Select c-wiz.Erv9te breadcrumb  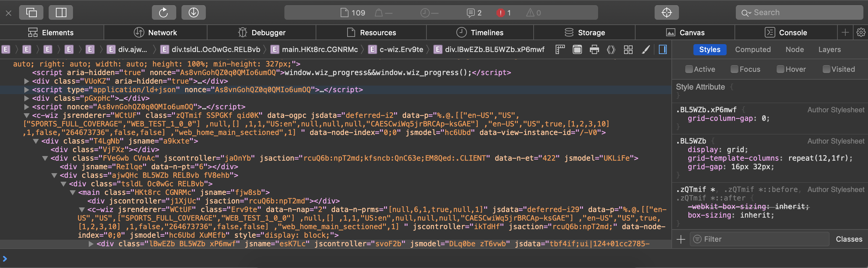[396, 50]
